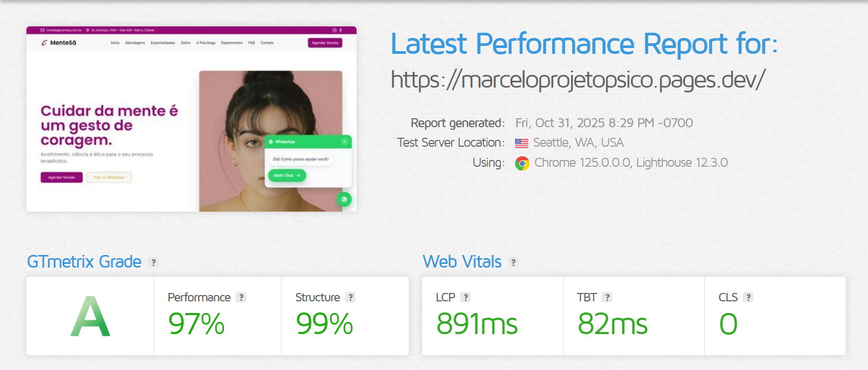This screenshot has height=370, width=868.
Task: Click the Performance percentage help icon
Action: [241, 297]
